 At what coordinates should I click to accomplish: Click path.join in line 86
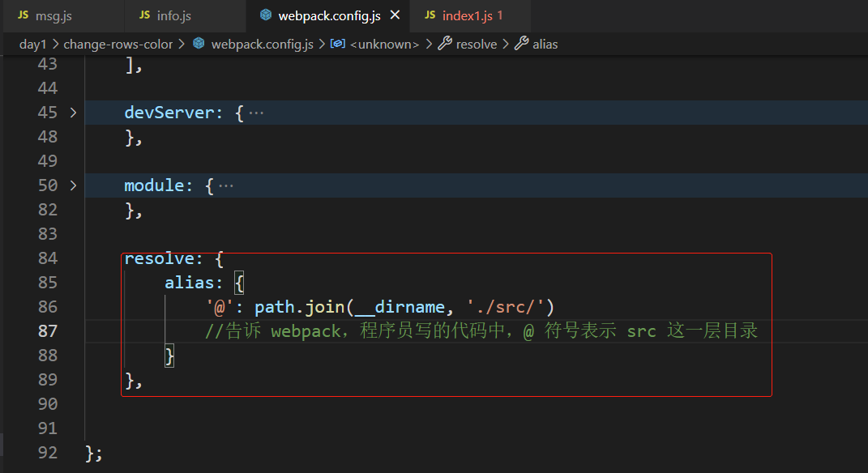coord(299,307)
